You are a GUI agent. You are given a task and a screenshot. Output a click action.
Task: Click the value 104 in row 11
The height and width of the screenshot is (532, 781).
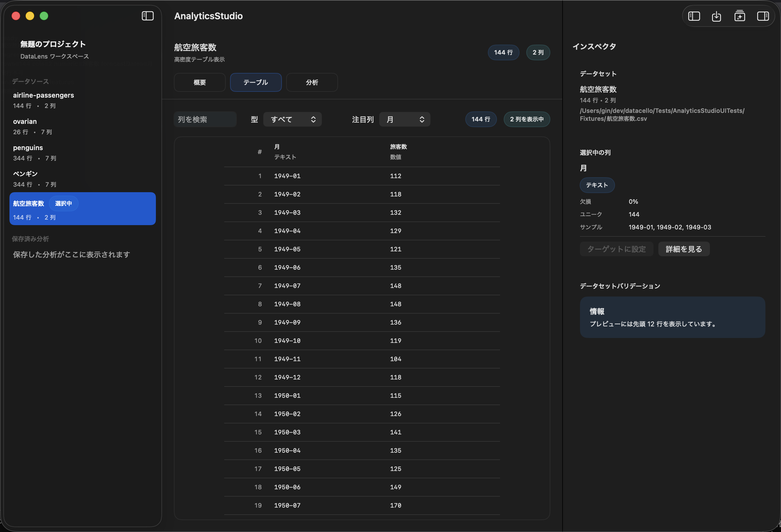point(396,359)
